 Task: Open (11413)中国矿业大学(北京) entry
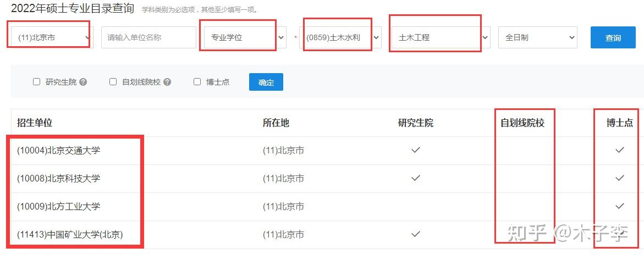pyautogui.click(x=70, y=235)
